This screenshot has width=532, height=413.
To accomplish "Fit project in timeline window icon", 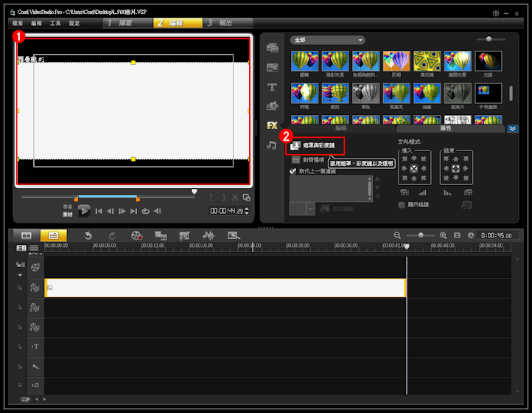I will 457,235.
